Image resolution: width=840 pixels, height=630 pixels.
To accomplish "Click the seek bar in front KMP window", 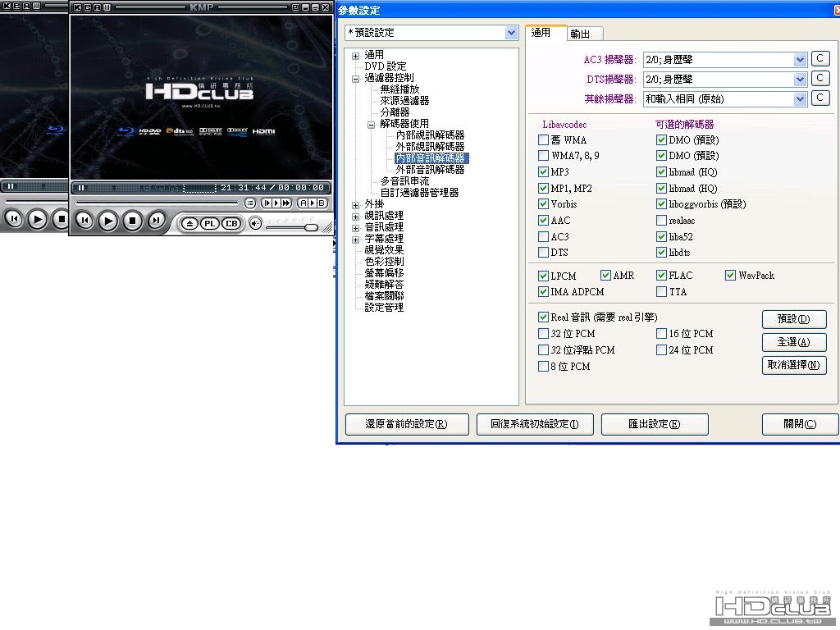I will click(x=157, y=203).
